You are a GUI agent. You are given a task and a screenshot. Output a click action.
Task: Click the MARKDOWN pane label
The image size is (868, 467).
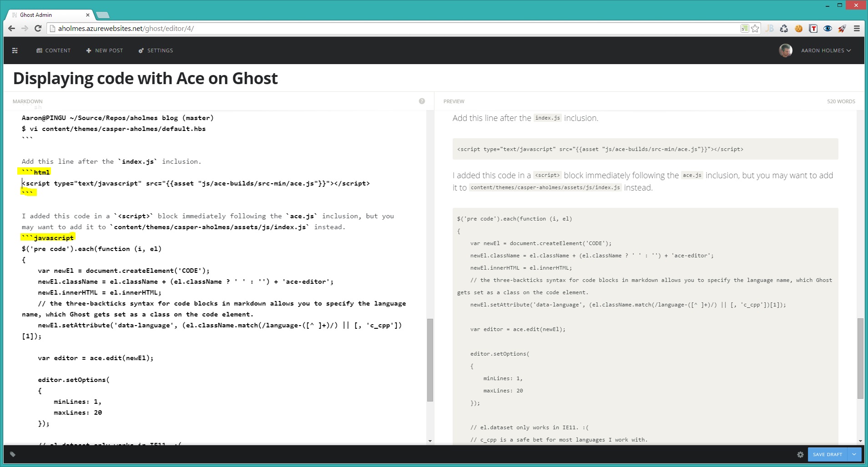(28, 101)
